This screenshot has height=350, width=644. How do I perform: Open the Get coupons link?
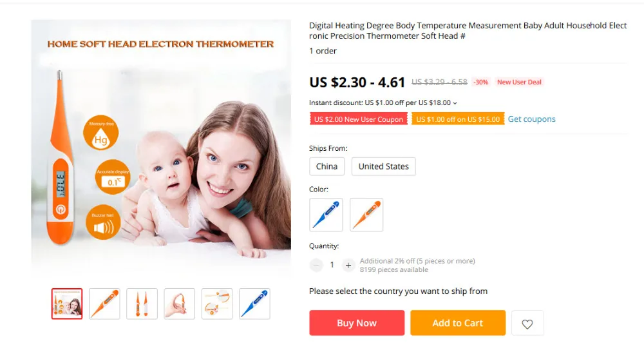point(531,119)
